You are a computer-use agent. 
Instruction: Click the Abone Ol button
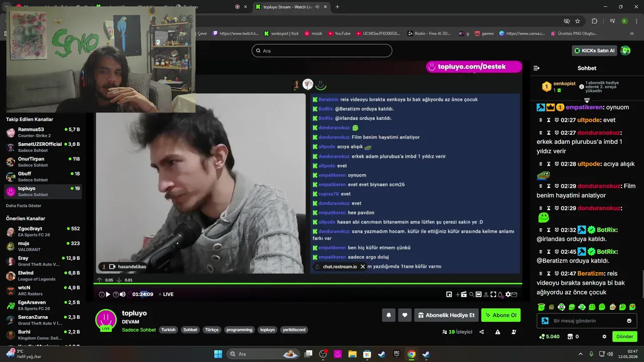501,315
